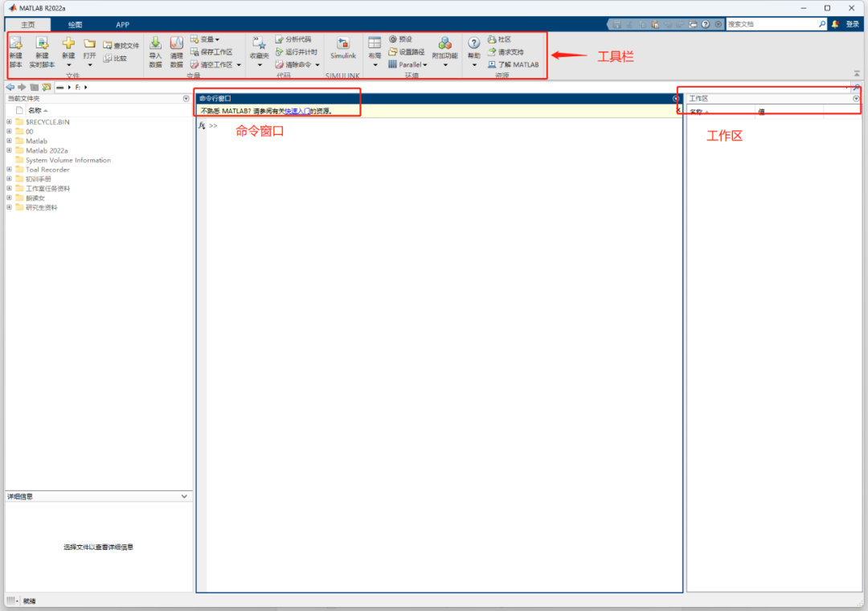Click 运行并计时 run and time
This screenshot has width=868, height=611.
(296, 52)
